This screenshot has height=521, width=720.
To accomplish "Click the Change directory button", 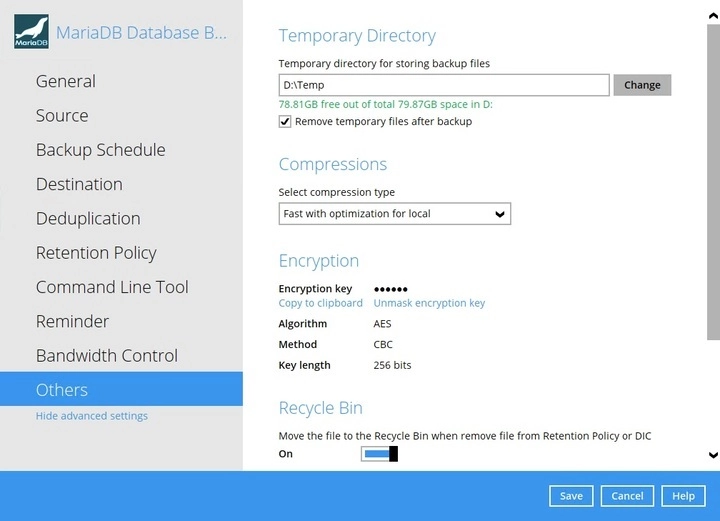I will click(x=642, y=85).
